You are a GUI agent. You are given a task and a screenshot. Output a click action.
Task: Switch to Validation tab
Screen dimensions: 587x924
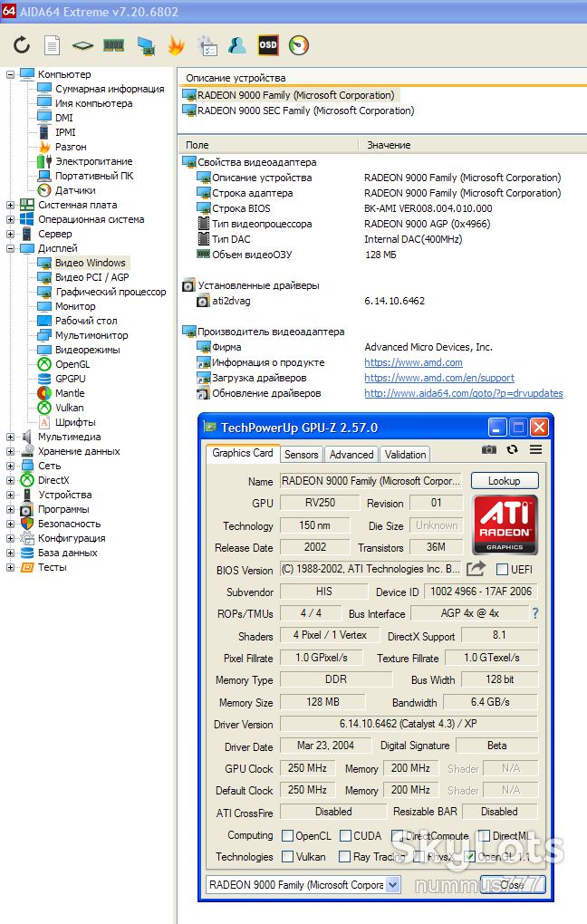(406, 455)
